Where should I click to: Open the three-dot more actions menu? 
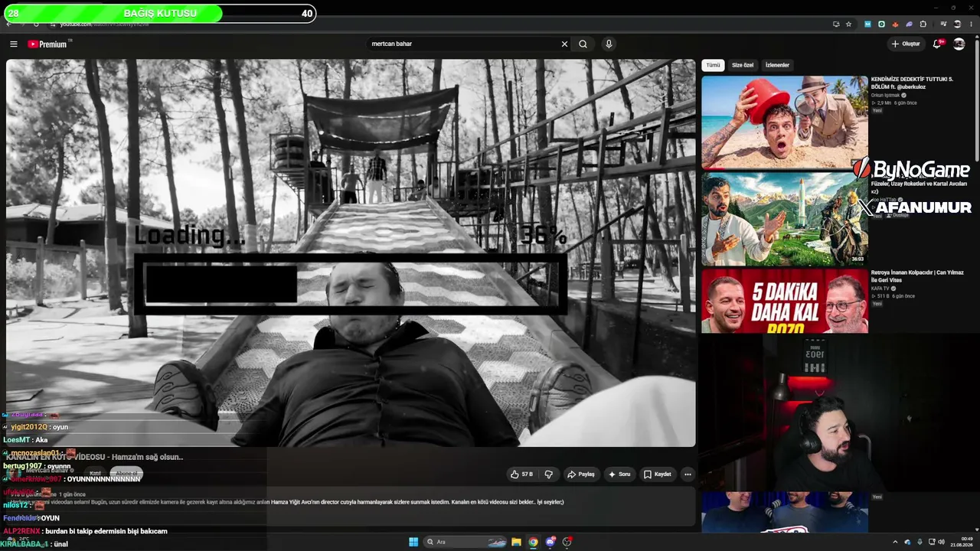pyautogui.click(x=688, y=474)
